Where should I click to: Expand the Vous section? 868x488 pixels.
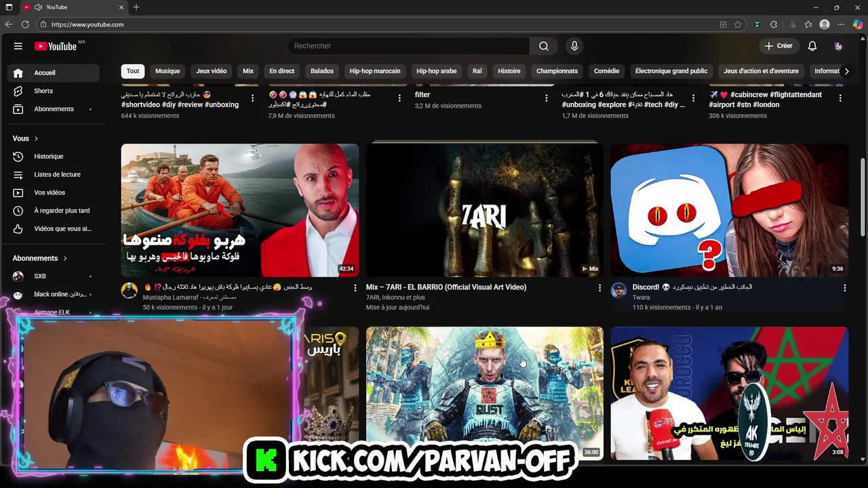[x=25, y=138]
